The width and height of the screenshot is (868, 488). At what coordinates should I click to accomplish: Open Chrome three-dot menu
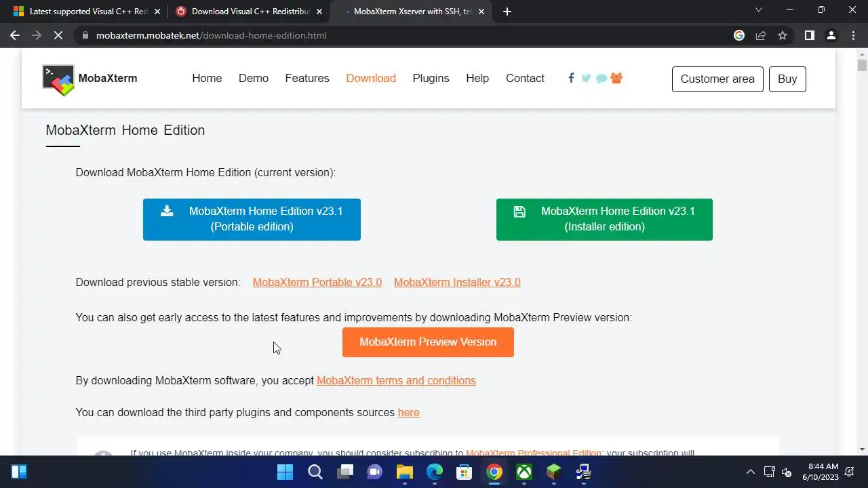pos(853,35)
